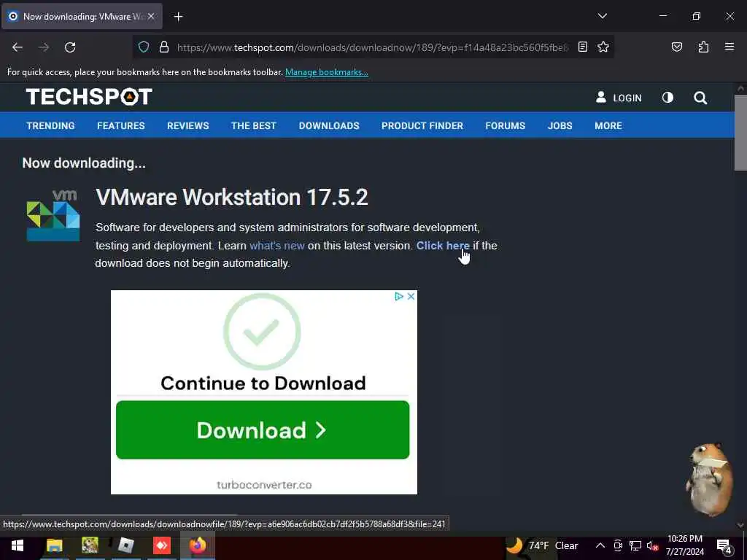The height and width of the screenshot is (560, 747).
Task: Click the AdChoices triangle icon
Action: coord(399,296)
